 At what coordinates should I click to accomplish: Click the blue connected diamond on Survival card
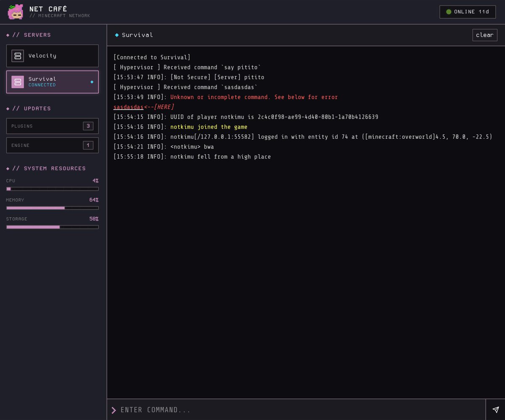coord(92,82)
